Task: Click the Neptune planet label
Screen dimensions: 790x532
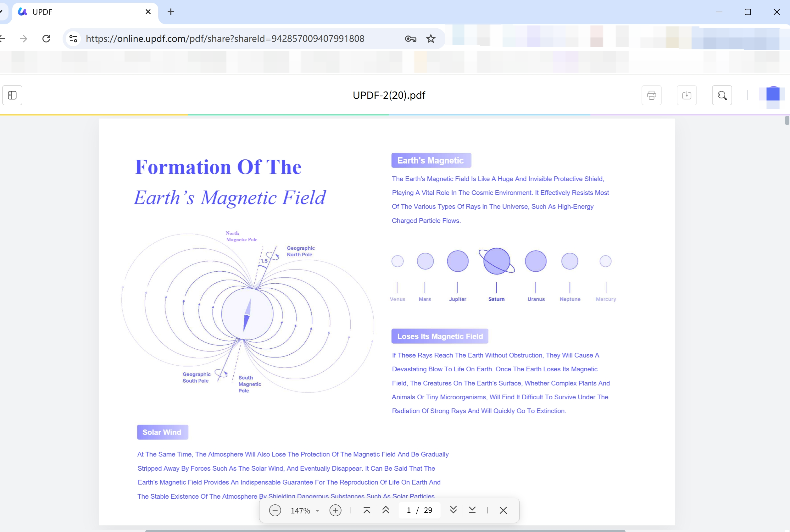Action: (570, 299)
